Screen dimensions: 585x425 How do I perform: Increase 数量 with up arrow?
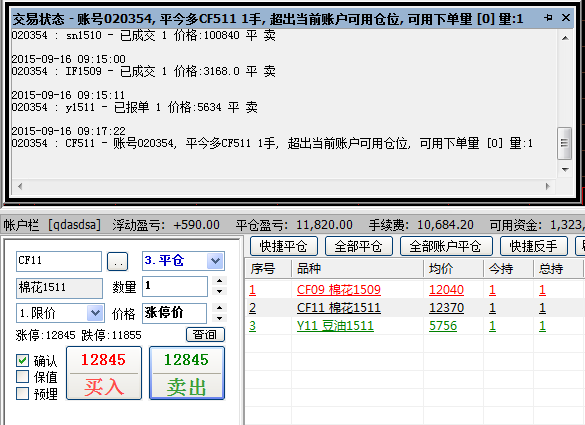(219, 281)
